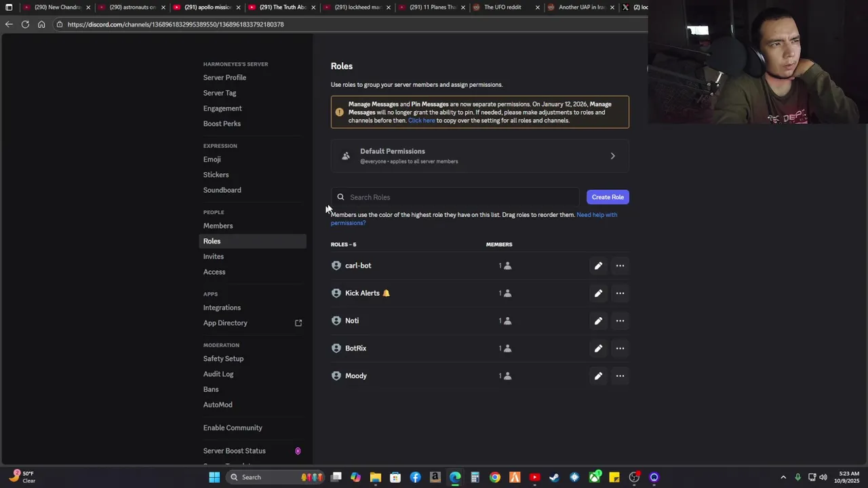Edit the BotRix role with pencil icon
Image resolution: width=868 pixels, height=488 pixels.
pos(598,348)
